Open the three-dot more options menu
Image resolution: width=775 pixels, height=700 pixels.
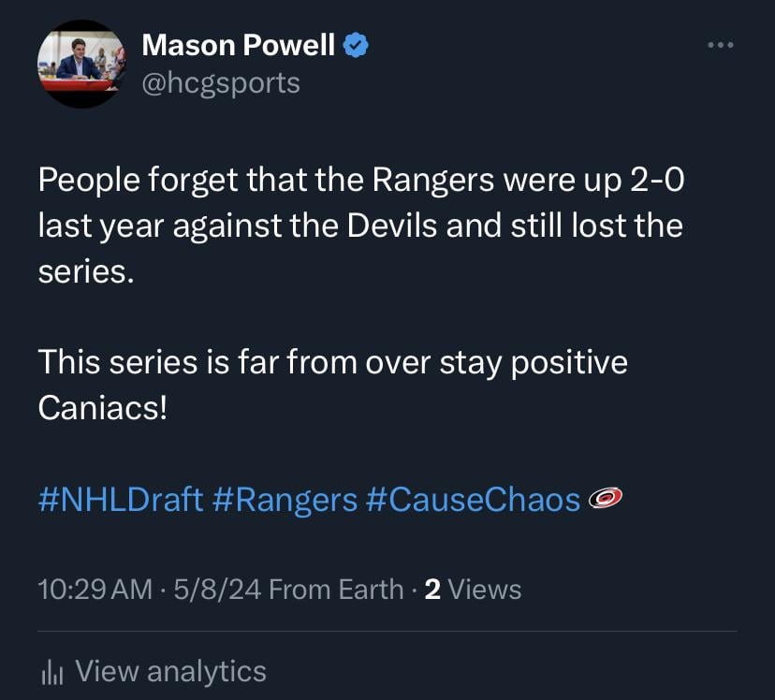(x=720, y=45)
